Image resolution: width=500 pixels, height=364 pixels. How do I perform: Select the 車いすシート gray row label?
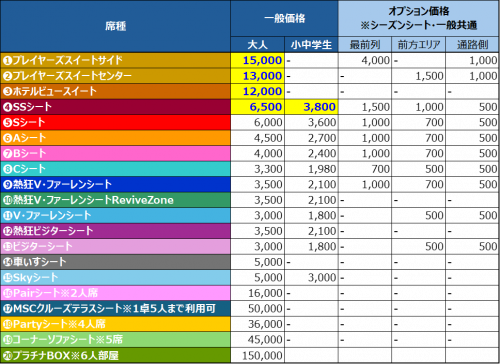[x=115, y=262]
